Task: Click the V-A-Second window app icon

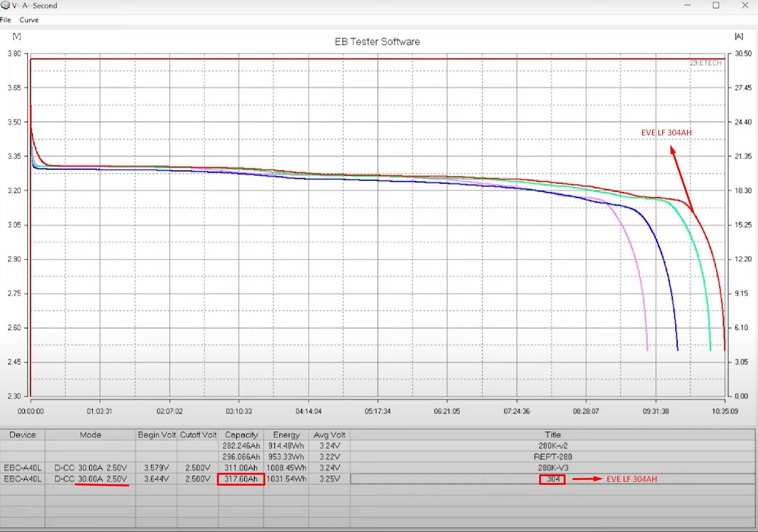Action: coord(5,5)
